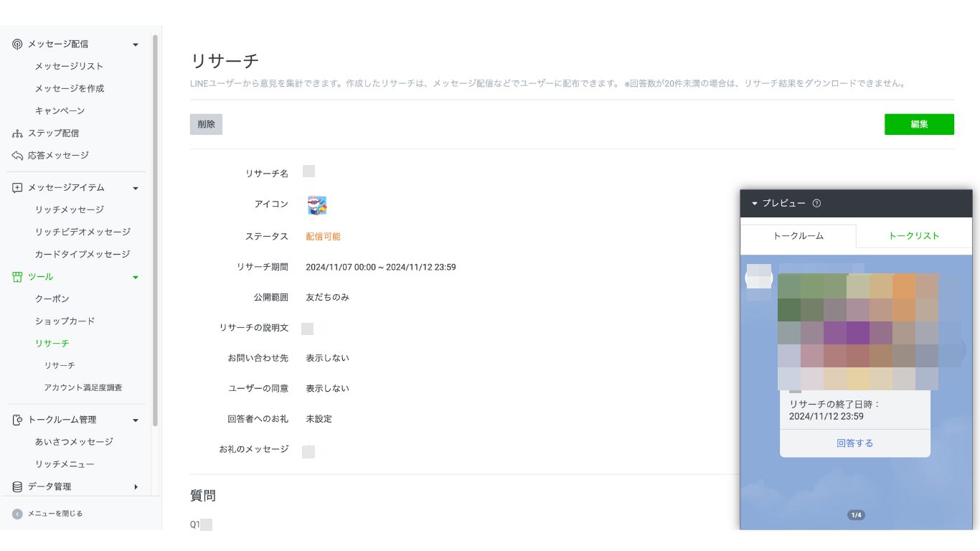Collapse the メッセージアイテム section arrow
The height and width of the screenshot is (551, 980).
pos(136,189)
